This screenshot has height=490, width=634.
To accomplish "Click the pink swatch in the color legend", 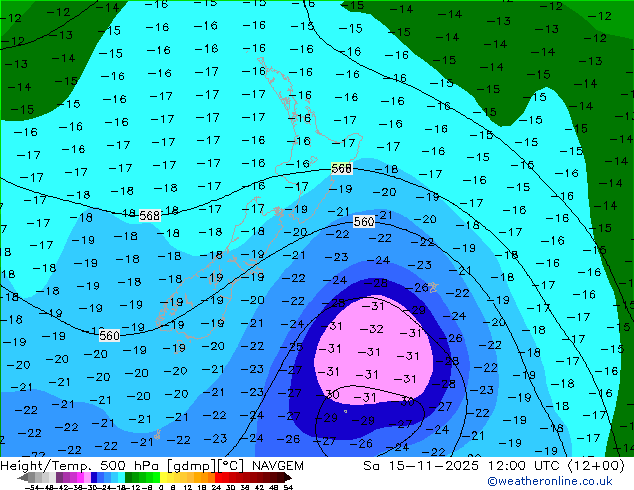I will [87, 477].
